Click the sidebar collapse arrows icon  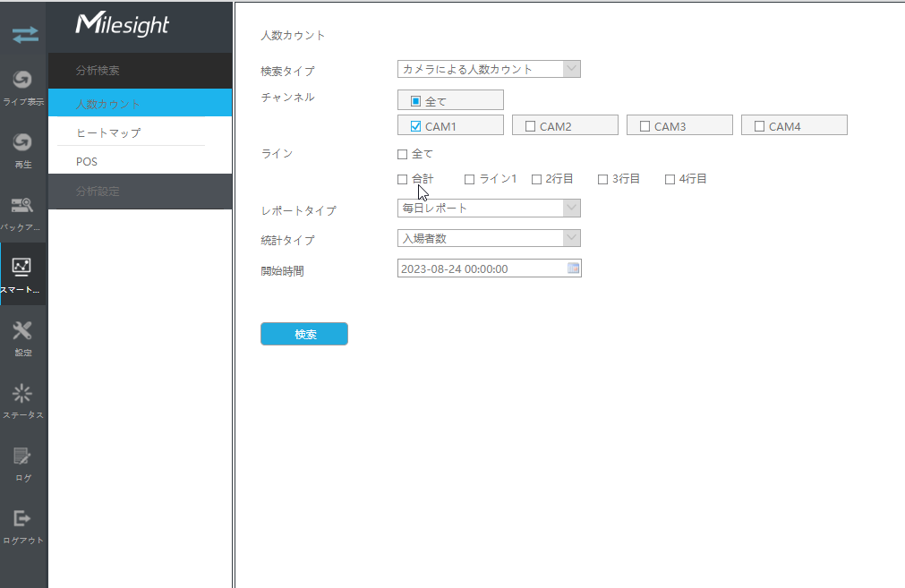click(24, 34)
